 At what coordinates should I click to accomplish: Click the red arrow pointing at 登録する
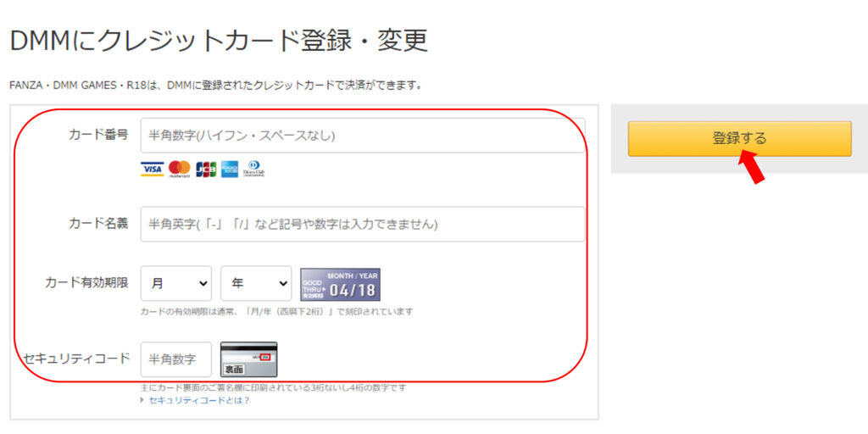click(x=751, y=166)
